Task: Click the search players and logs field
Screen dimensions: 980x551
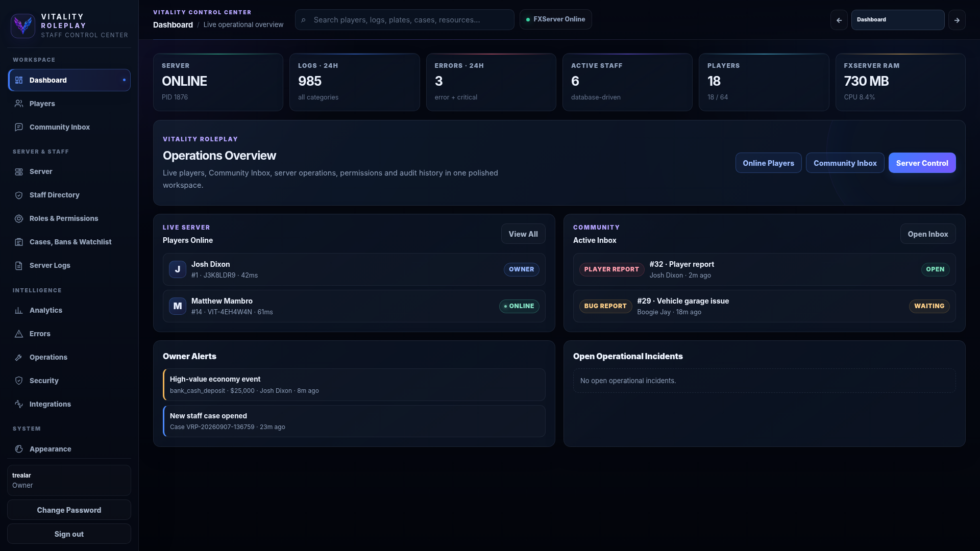Action: pyautogui.click(x=404, y=20)
